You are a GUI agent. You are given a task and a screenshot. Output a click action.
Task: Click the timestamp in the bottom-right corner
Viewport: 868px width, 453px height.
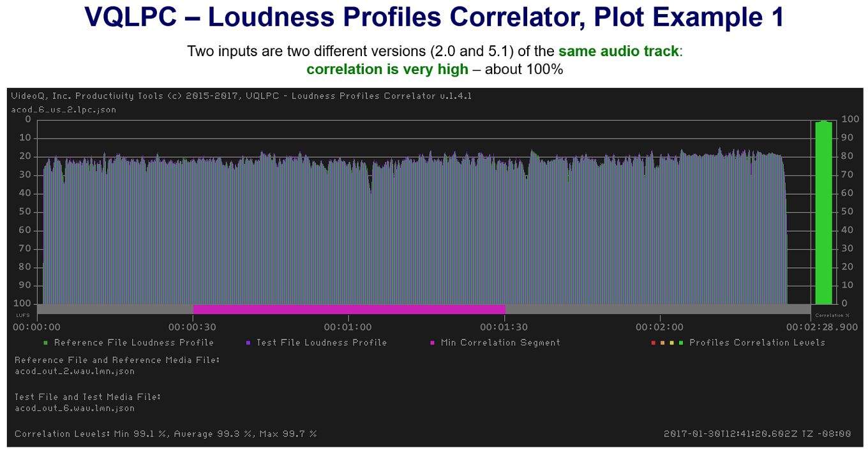click(x=757, y=434)
